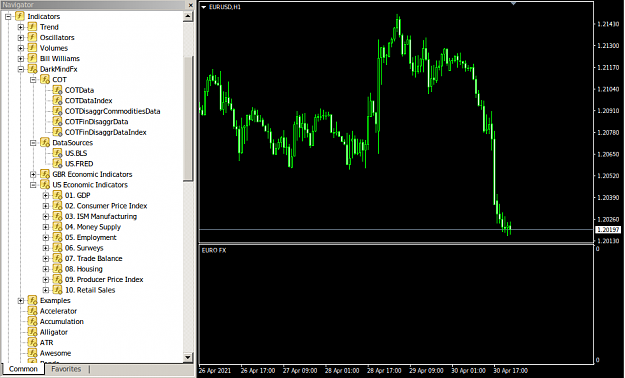
Task: Click the DarkMindFx folder icon
Action: 32,69
